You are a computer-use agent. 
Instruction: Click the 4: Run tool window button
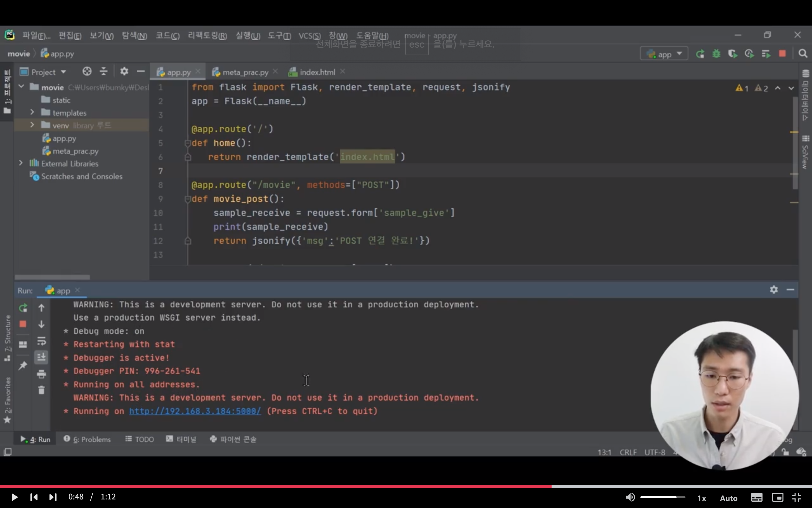(35, 439)
